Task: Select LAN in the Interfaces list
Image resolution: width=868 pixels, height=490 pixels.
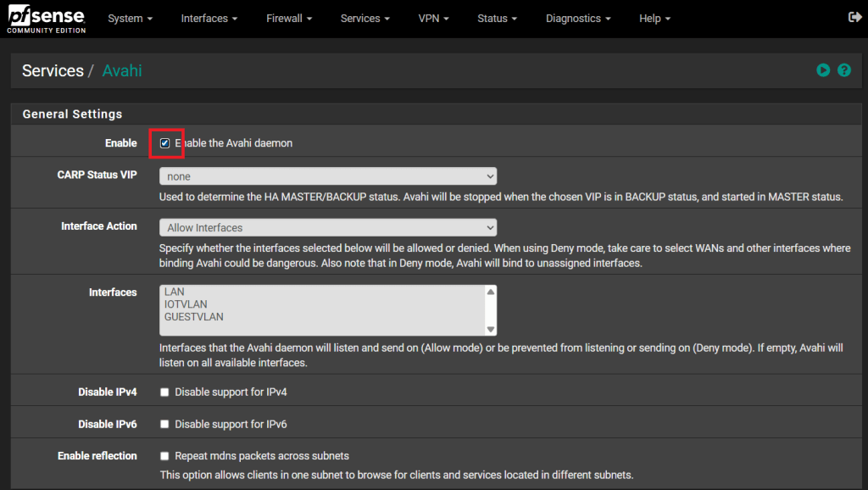Action: (x=175, y=292)
